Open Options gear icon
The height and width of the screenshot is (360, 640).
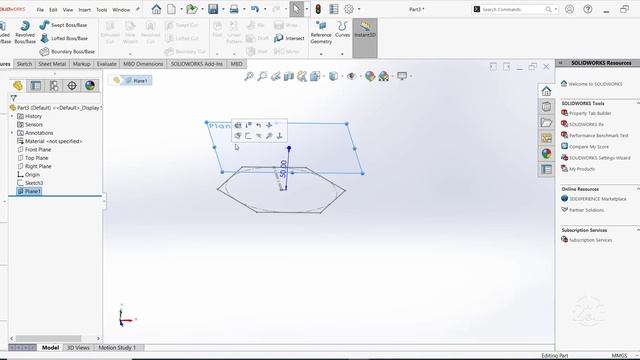click(x=349, y=9)
